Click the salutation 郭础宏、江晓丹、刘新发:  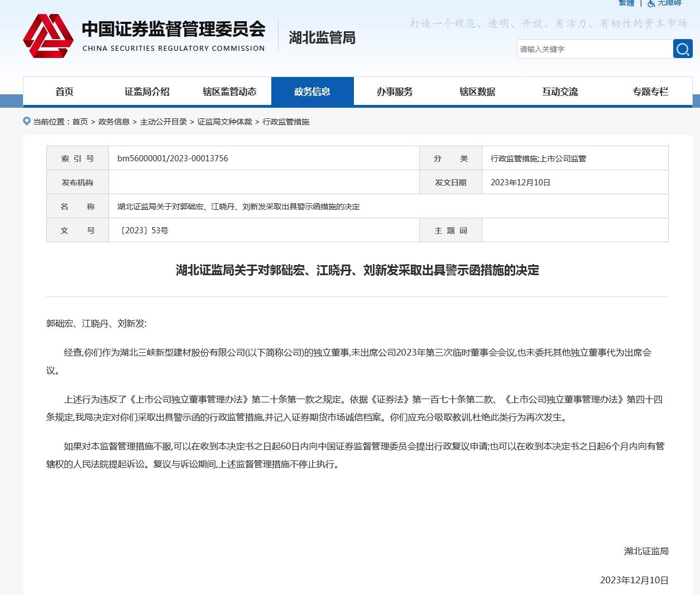pos(96,324)
